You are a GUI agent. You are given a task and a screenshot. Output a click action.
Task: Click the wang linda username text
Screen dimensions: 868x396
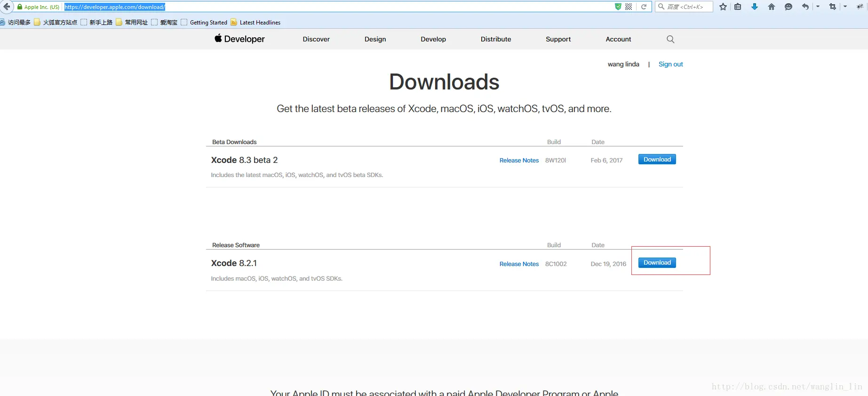click(x=623, y=64)
